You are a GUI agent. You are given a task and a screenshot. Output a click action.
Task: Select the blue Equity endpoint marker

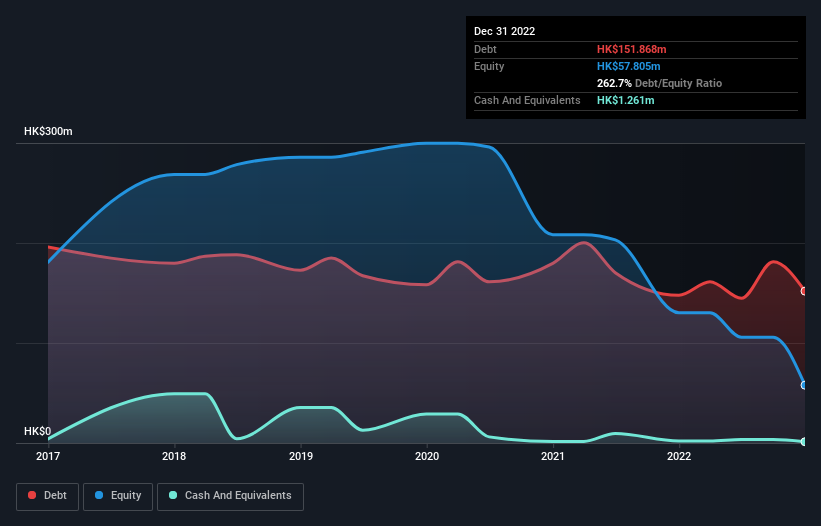click(804, 385)
